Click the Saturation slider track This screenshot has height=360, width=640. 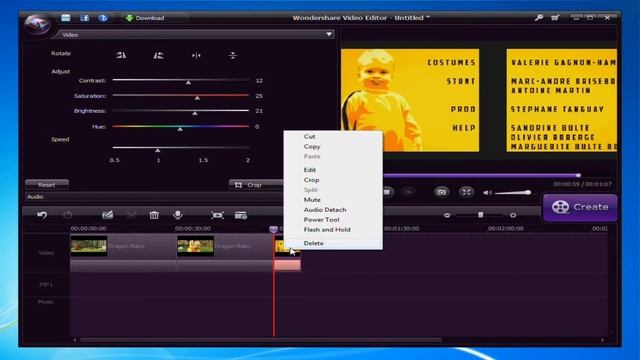(181, 96)
